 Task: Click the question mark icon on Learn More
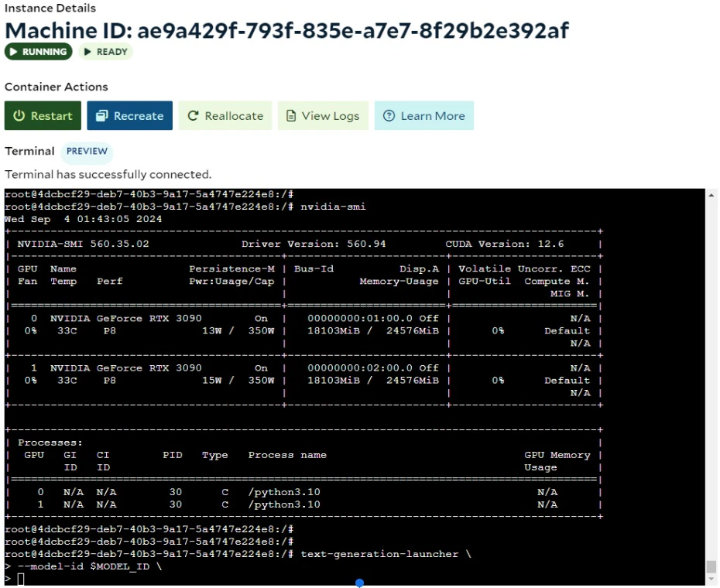389,116
